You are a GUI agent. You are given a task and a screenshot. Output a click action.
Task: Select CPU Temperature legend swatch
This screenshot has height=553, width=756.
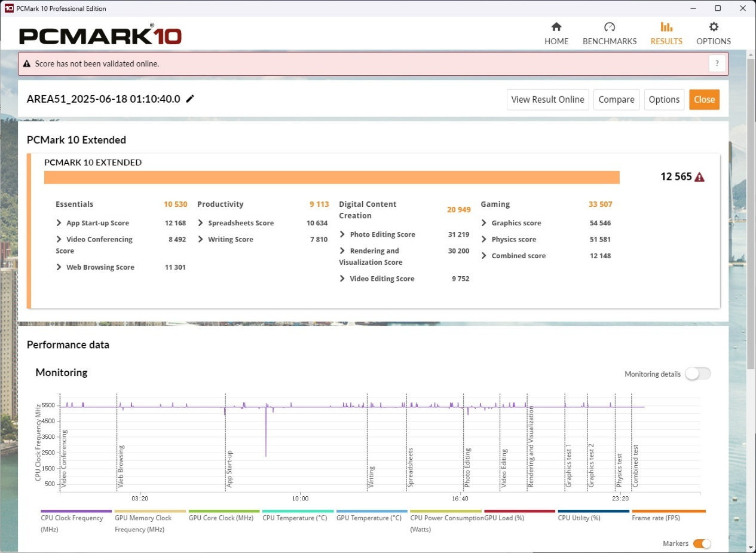[298, 511]
